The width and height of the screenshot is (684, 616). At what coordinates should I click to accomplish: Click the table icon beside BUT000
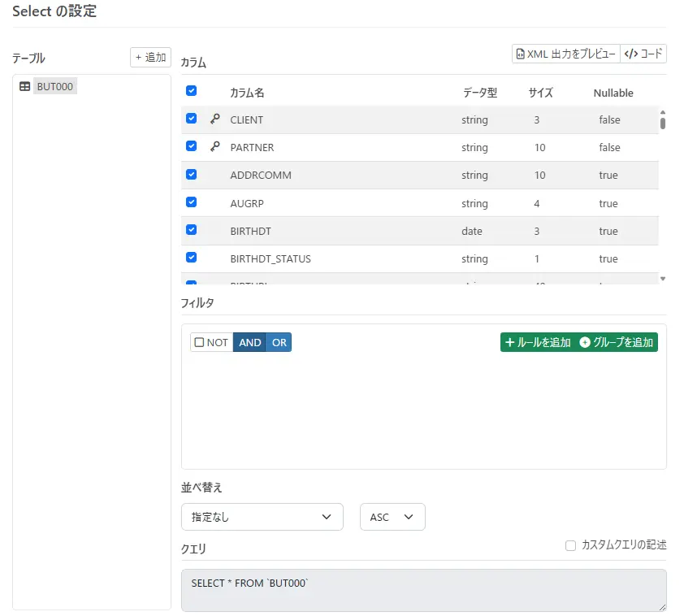click(x=24, y=85)
